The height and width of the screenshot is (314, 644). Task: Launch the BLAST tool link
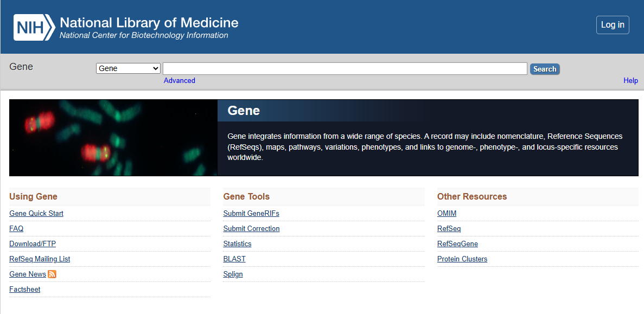click(234, 259)
